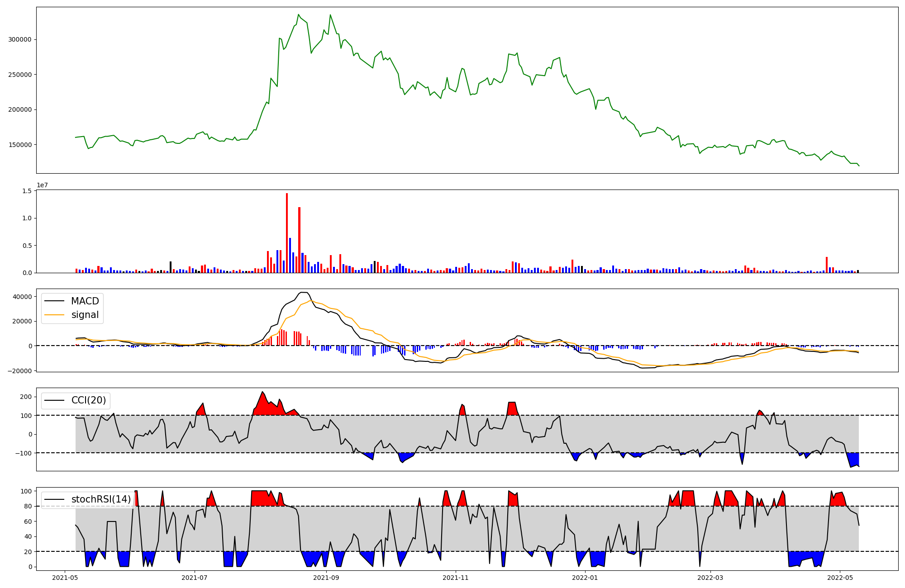The image size is (905, 588).
Task: Click the 2022-05 date tick label
Action: pos(840,578)
